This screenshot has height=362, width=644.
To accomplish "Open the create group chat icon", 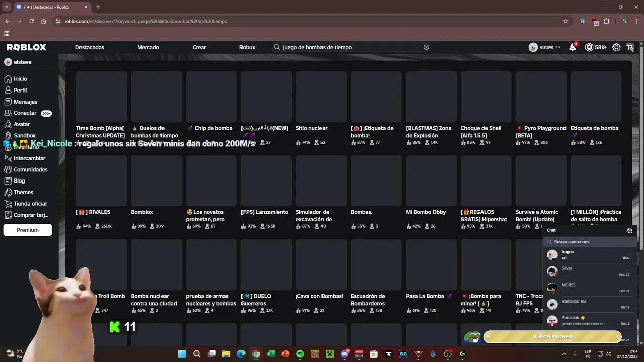I will tap(629, 230).
